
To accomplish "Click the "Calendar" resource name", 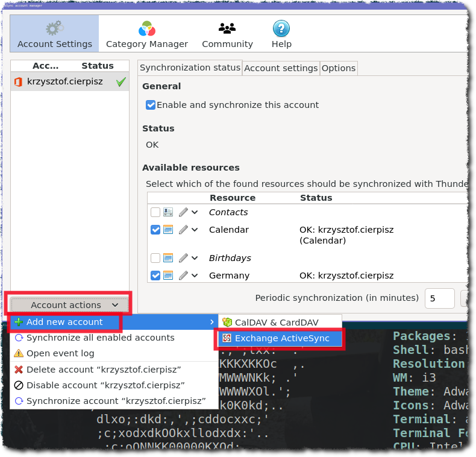I will tap(229, 230).
